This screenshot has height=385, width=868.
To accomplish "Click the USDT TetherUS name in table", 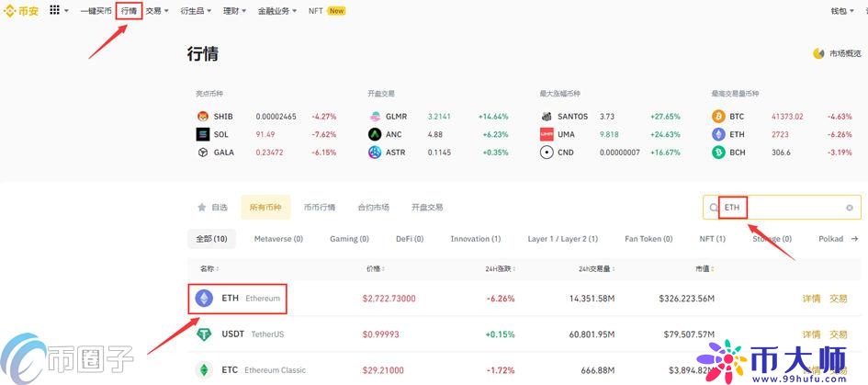I will 253,334.
